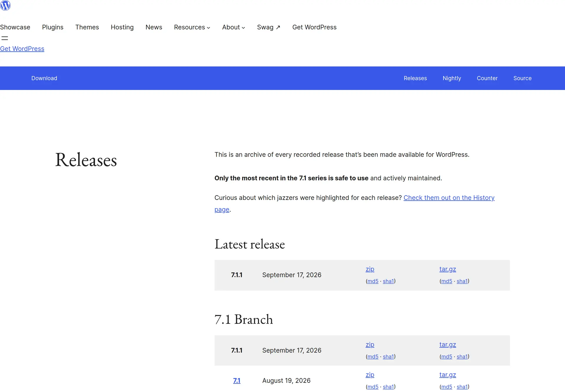Viewport: 565px width, 392px height.
Task: Download zip for August 19, 2026 release
Action: point(370,375)
